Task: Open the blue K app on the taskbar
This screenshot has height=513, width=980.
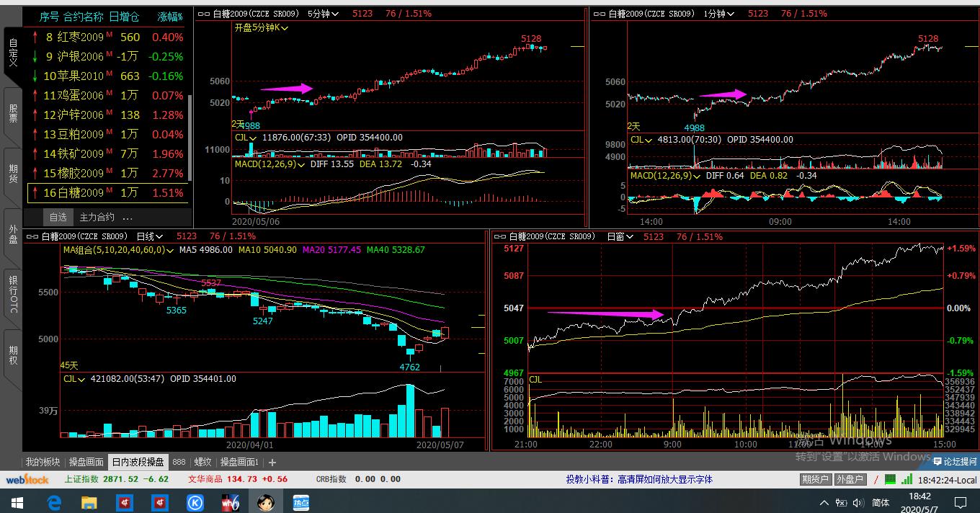Action: [x=195, y=501]
